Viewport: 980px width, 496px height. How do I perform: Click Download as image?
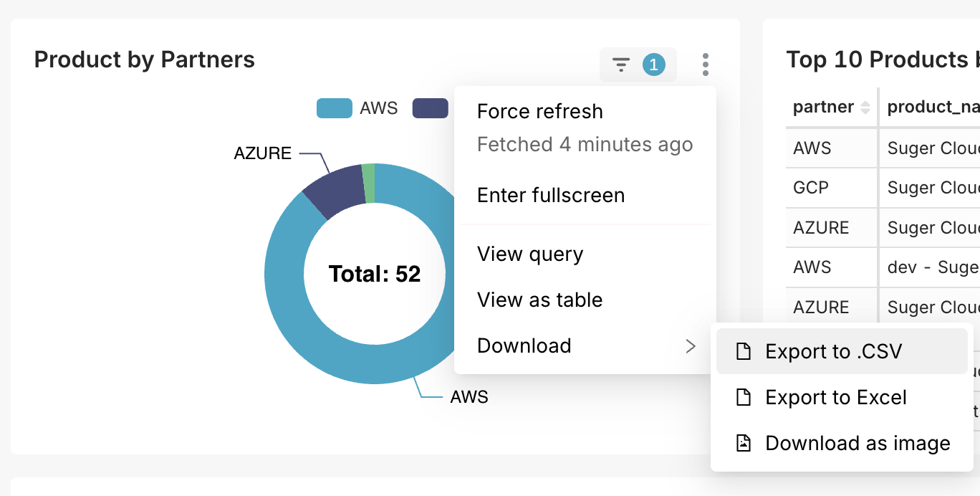857,443
